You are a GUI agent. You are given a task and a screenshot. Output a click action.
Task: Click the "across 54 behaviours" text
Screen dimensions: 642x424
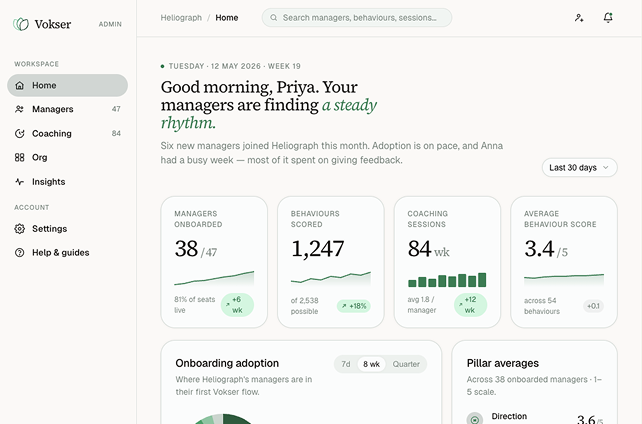click(542, 306)
